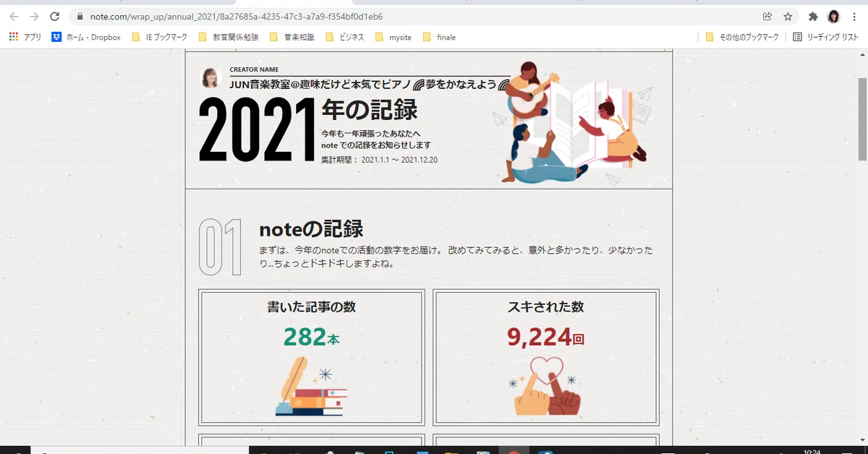Click the 年の記録 title text

(370, 110)
